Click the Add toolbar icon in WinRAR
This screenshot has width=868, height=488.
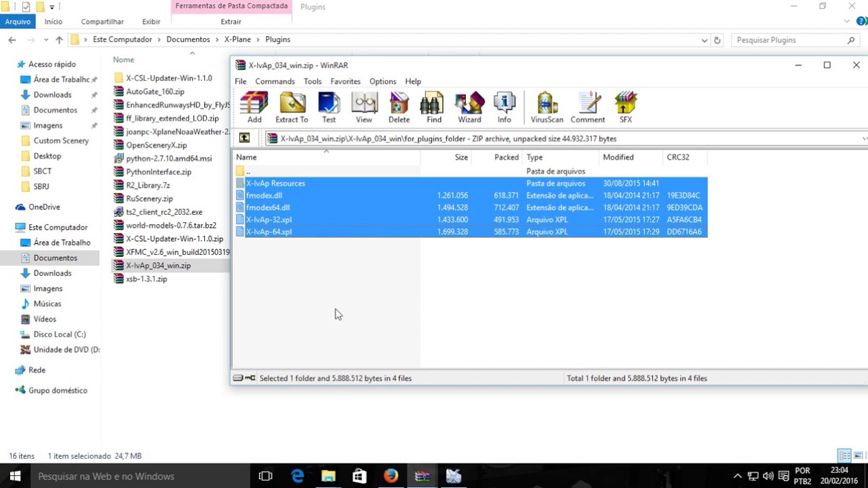[254, 108]
